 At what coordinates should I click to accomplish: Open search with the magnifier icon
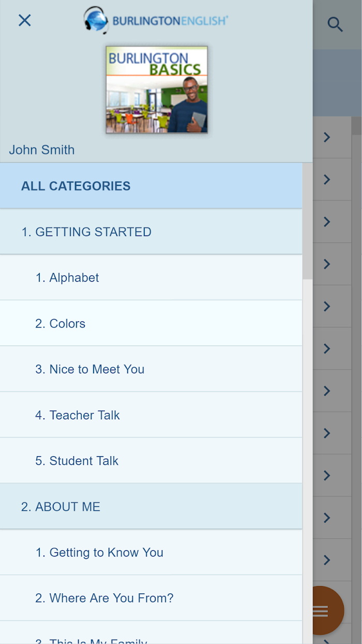coord(335,24)
